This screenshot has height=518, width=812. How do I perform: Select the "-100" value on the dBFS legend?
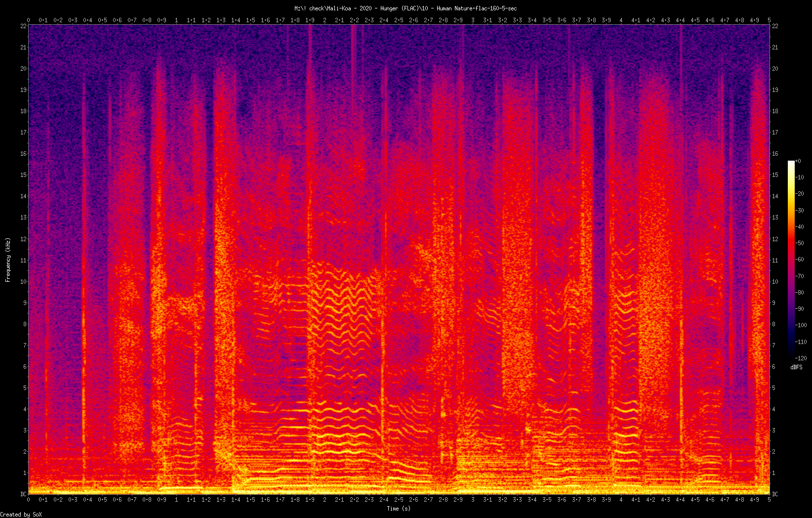[801, 325]
